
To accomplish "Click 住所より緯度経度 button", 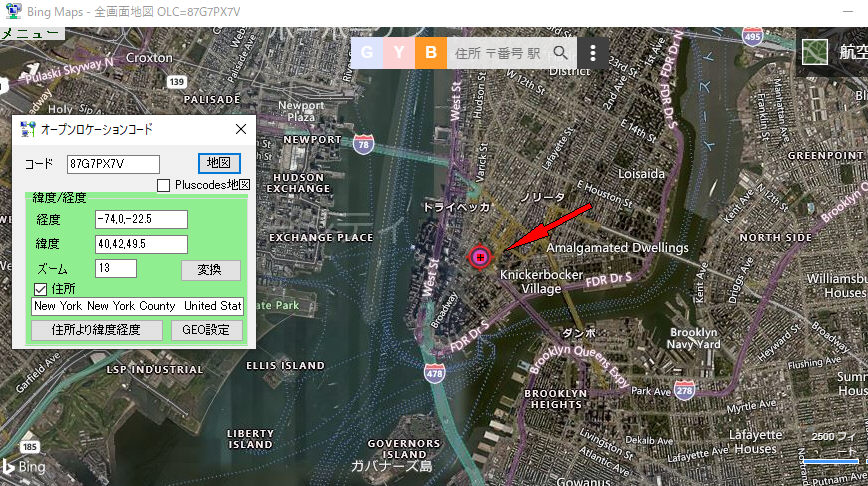I will point(96,330).
